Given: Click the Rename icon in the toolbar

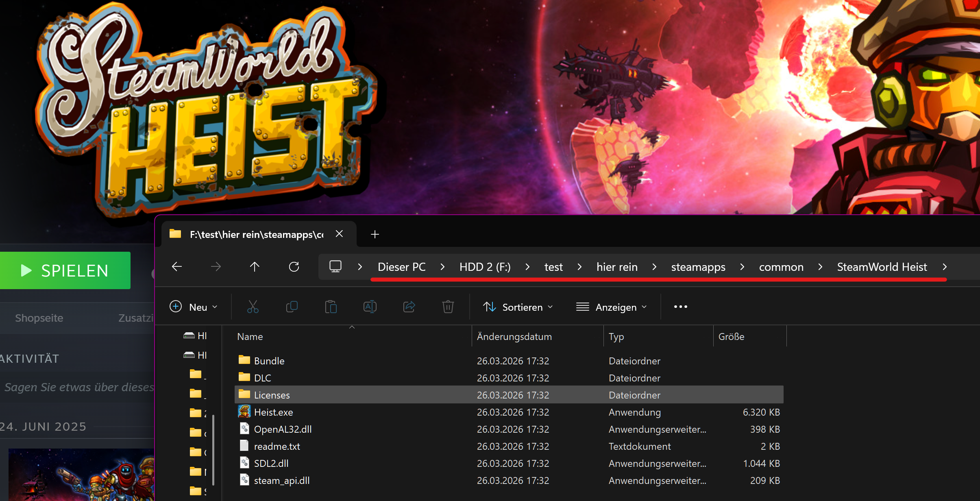Looking at the screenshot, I should 370,307.
